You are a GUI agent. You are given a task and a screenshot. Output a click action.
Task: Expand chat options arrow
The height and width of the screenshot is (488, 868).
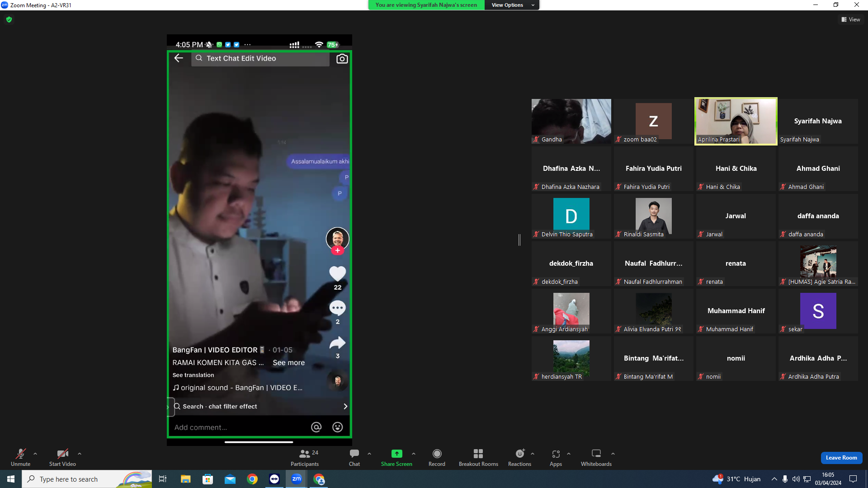pos(369,454)
